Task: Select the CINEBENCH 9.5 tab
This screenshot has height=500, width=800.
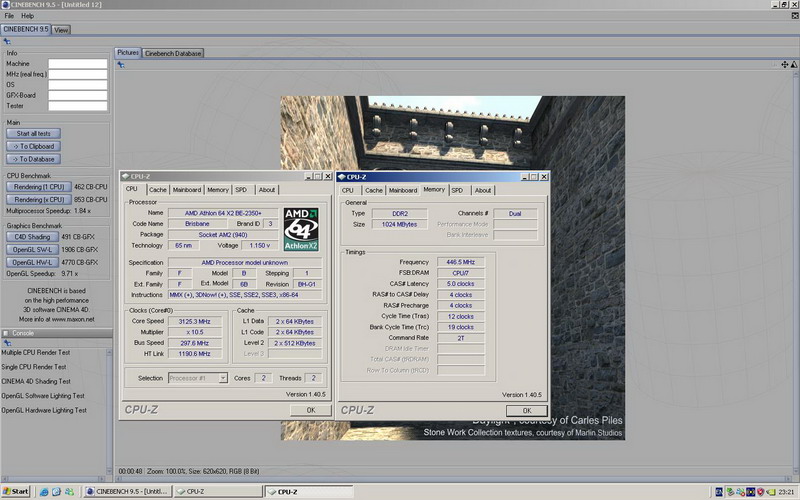Action: pyautogui.click(x=26, y=30)
